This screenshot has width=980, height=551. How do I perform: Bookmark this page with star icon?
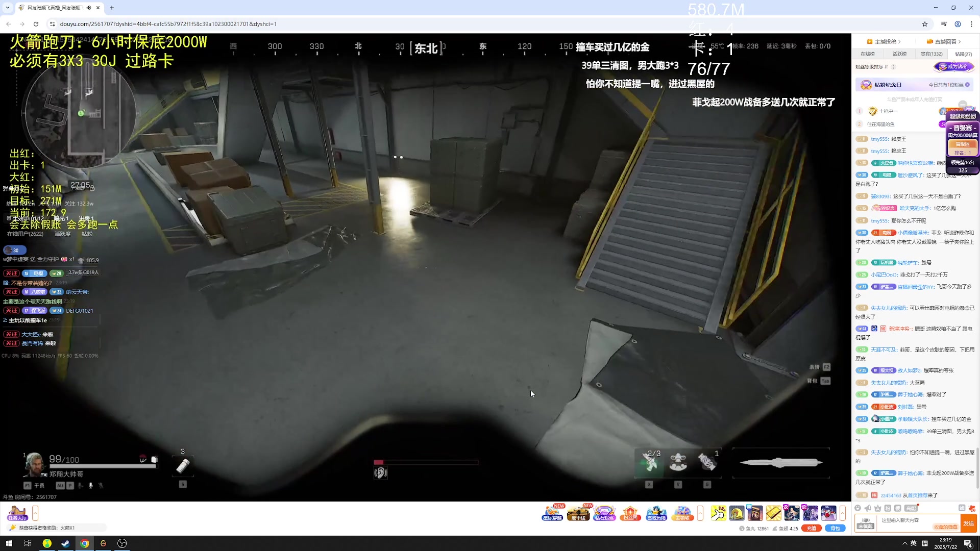click(924, 24)
